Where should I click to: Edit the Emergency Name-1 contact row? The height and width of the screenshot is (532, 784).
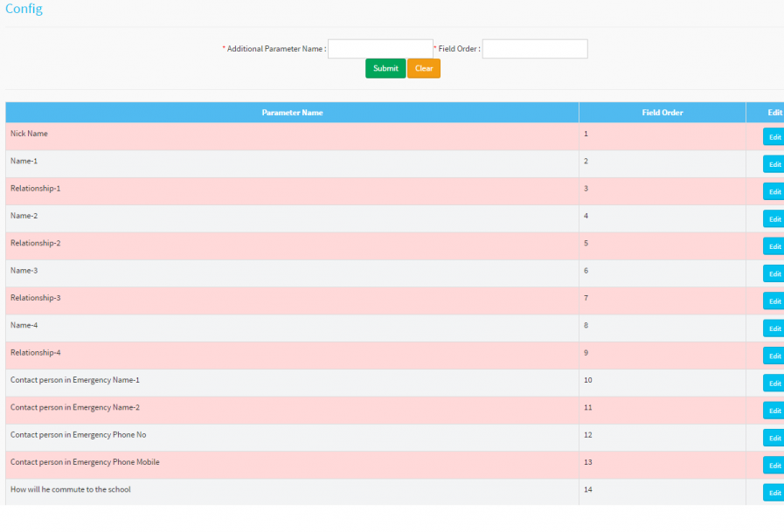(774, 383)
